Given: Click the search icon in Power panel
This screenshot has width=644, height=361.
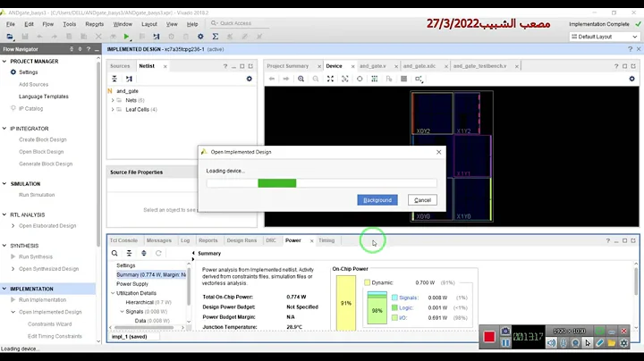Looking at the screenshot, I should (114, 253).
